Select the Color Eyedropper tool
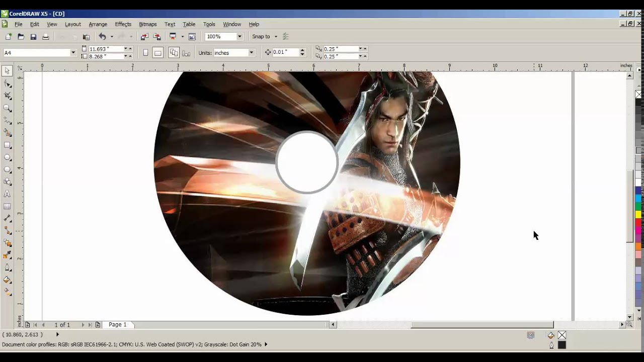The height and width of the screenshot is (362, 644). pos(8,255)
